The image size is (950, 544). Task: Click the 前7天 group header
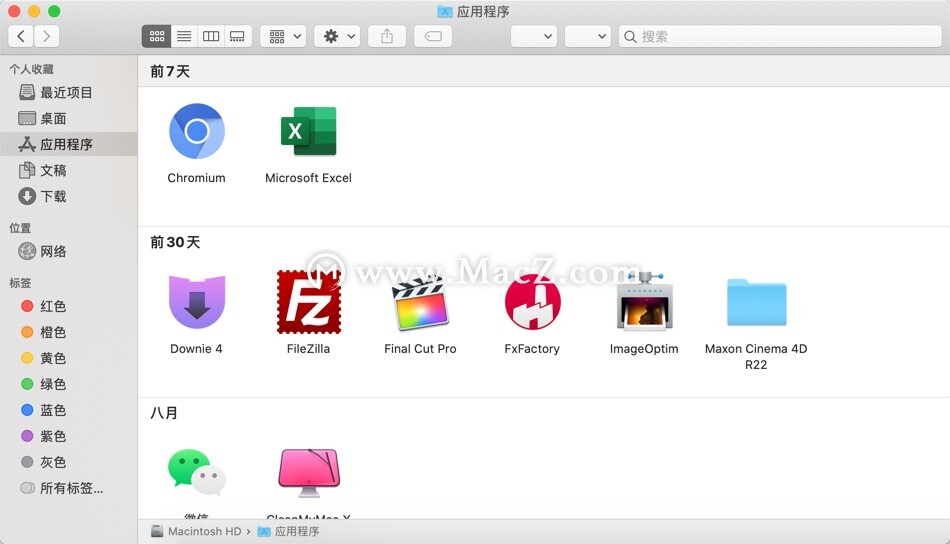170,71
